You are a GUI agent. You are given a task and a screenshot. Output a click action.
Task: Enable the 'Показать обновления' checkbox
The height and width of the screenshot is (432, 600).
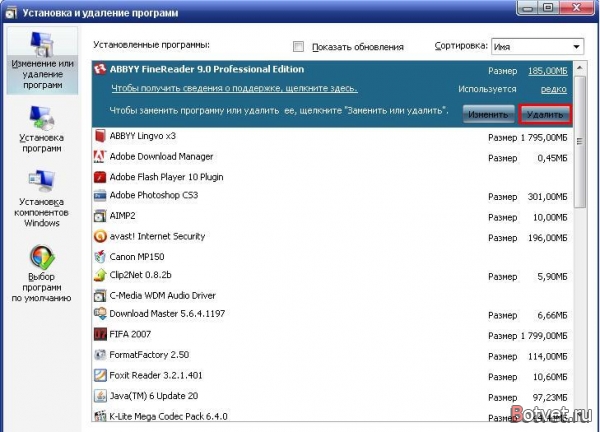pos(298,47)
